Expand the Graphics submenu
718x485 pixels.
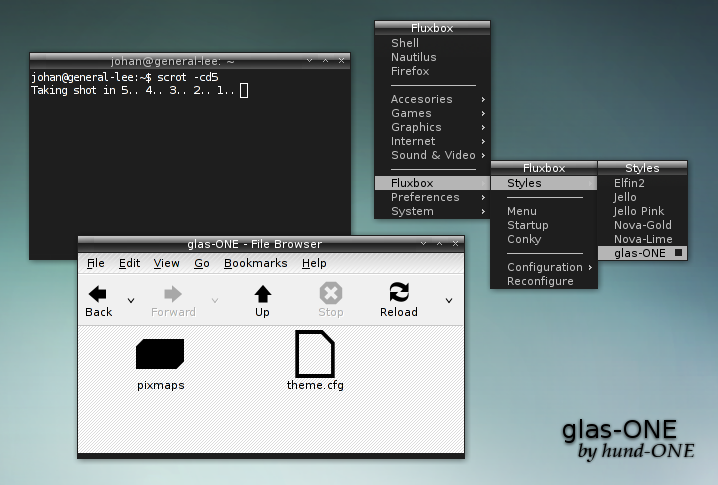pos(432,127)
